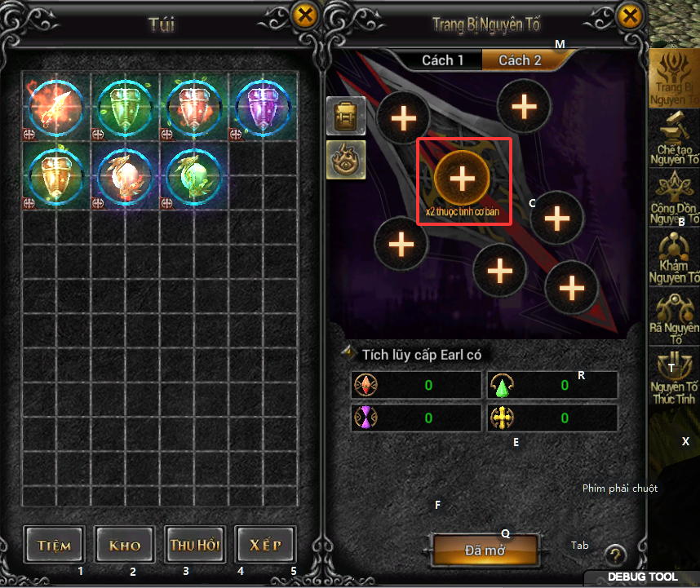
Task: Select the flaming sword element item in bag
Action: [x=56, y=107]
